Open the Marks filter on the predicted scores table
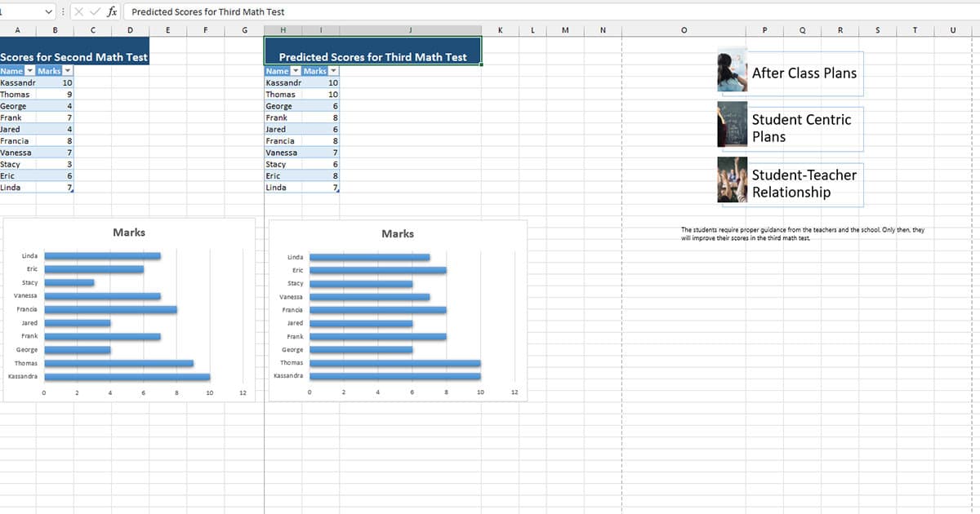This screenshot has height=514, width=980. tap(332, 71)
